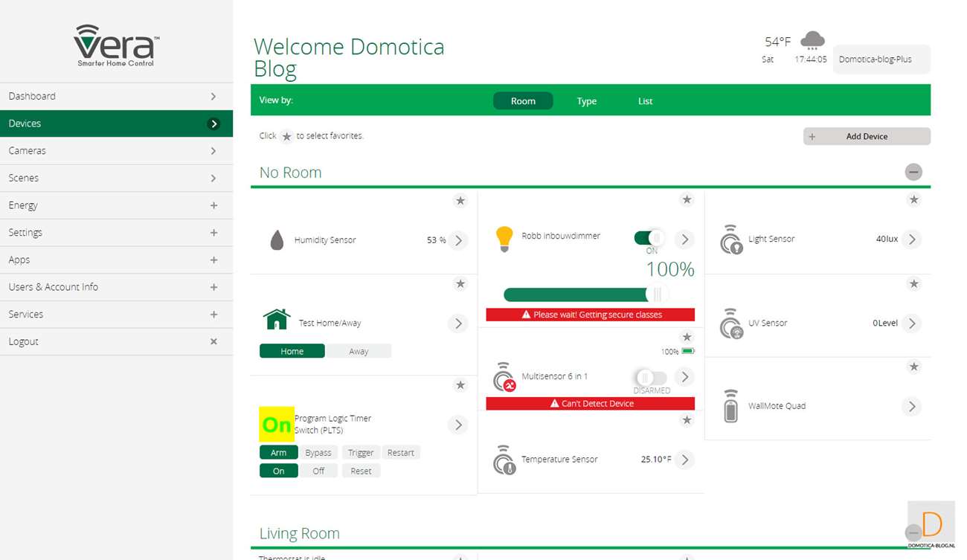
Task: Favorite the Humidity Sensor with its star
Action: [x=460, y=201]
